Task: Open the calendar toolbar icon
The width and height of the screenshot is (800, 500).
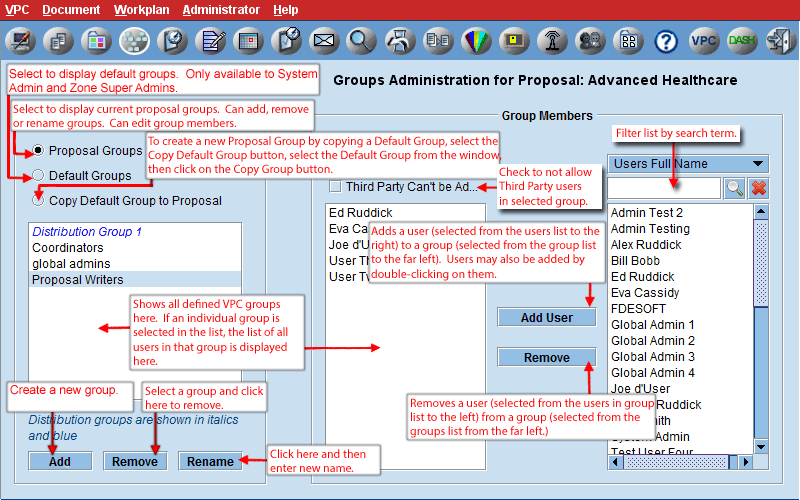Action: [248, 41]
